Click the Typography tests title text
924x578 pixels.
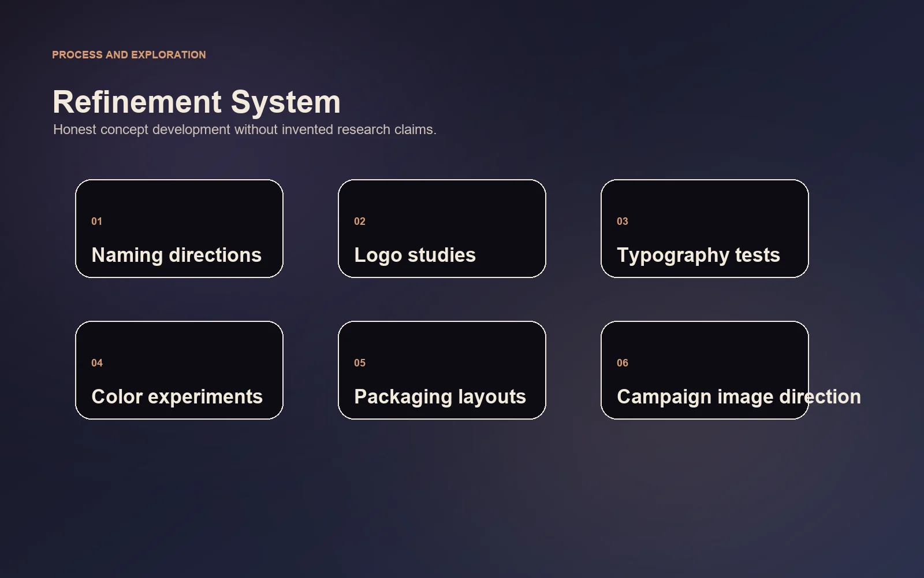699,255
